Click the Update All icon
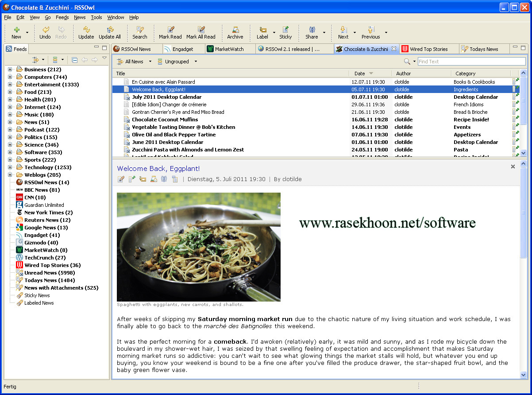This screenshot has height=395, width=532. tap(110, 30)
